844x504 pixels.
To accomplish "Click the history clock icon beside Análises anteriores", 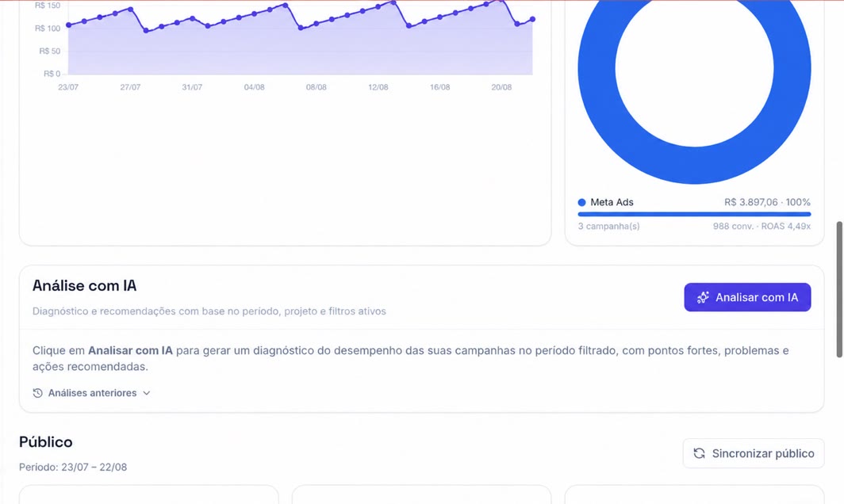I will 38,393.
